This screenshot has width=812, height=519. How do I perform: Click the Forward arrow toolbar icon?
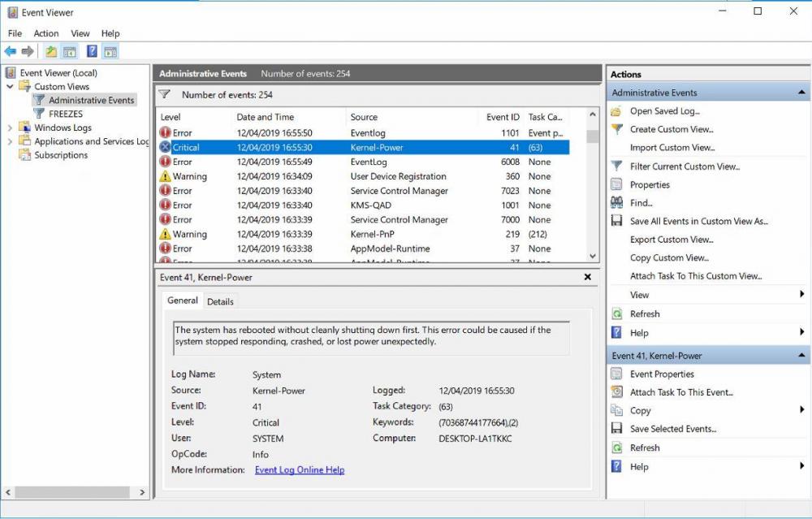28,51
